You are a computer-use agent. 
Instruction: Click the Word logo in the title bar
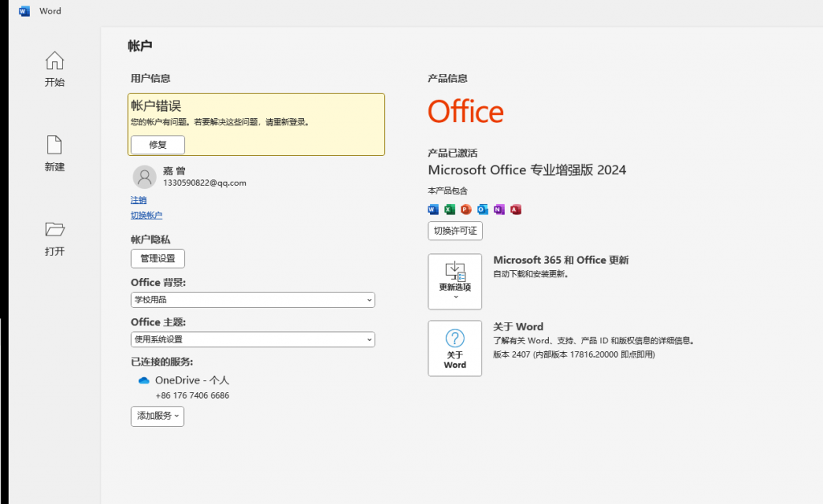click(x=24, y=11)
